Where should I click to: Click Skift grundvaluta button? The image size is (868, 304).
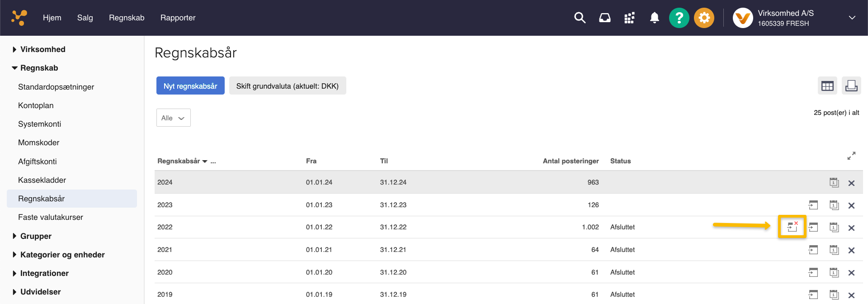click(288, 86)
